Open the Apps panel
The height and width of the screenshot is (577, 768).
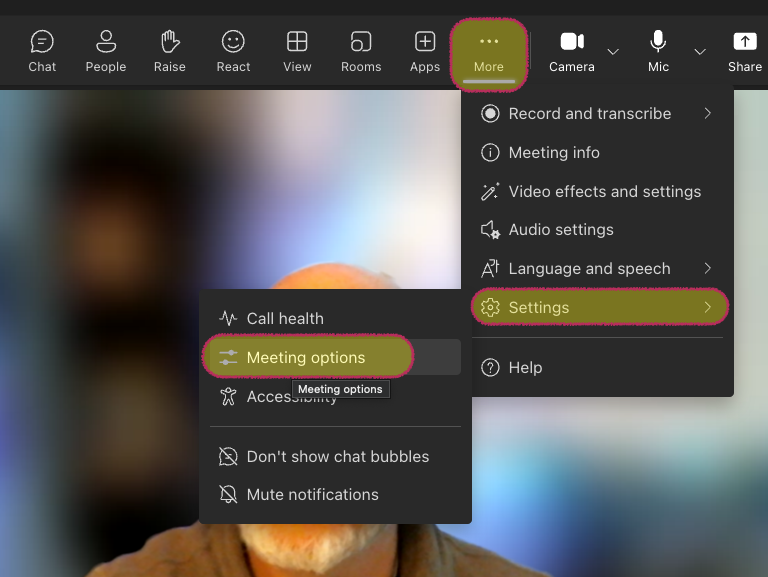[425, 51]
